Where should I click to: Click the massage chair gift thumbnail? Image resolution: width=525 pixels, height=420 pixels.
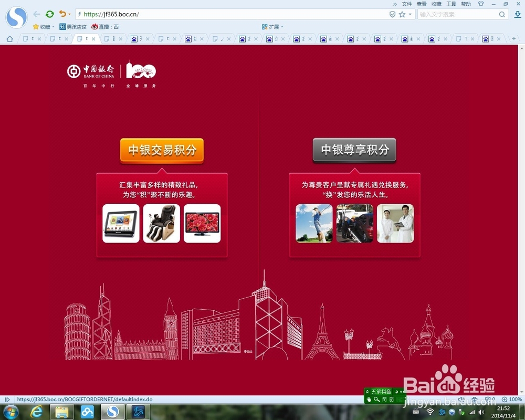[162, 223]
